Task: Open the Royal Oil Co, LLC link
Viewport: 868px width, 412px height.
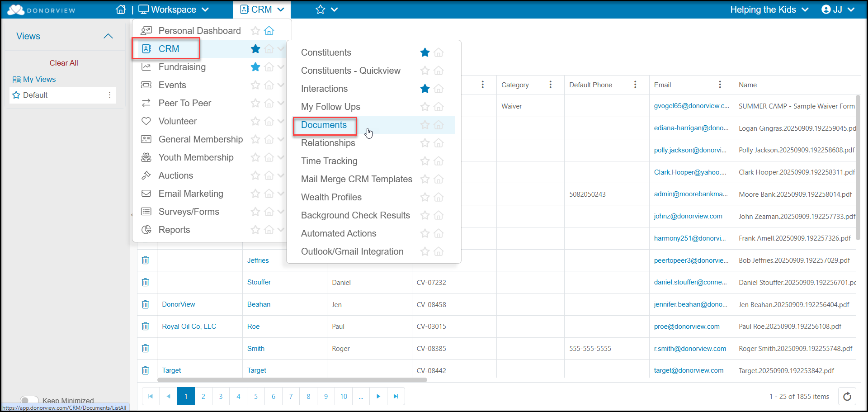Action: click(x=189, y=327)
